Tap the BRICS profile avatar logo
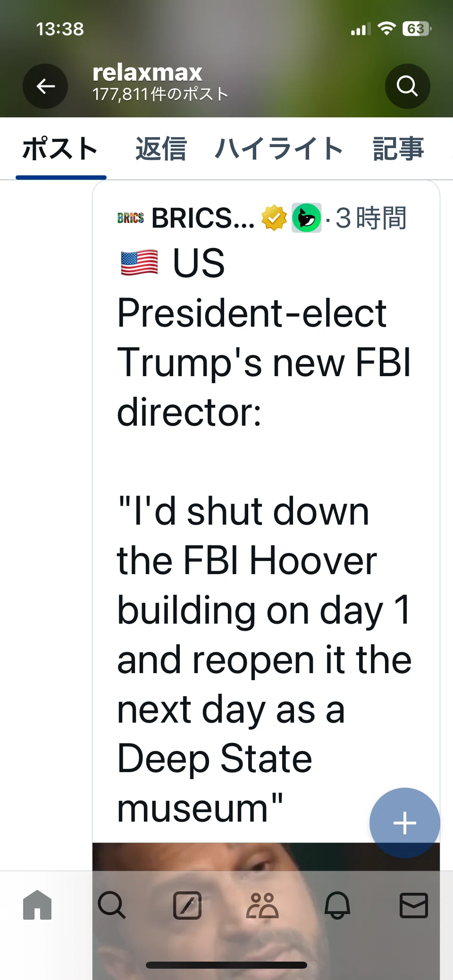This screenshot has height=980, width=453. coord(131,218)
